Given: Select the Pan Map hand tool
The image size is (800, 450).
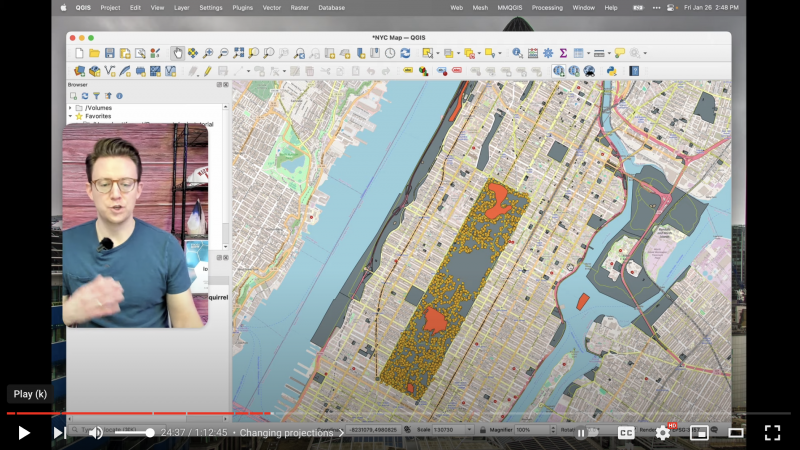Looking at the screenshot, I should point(178,53).
